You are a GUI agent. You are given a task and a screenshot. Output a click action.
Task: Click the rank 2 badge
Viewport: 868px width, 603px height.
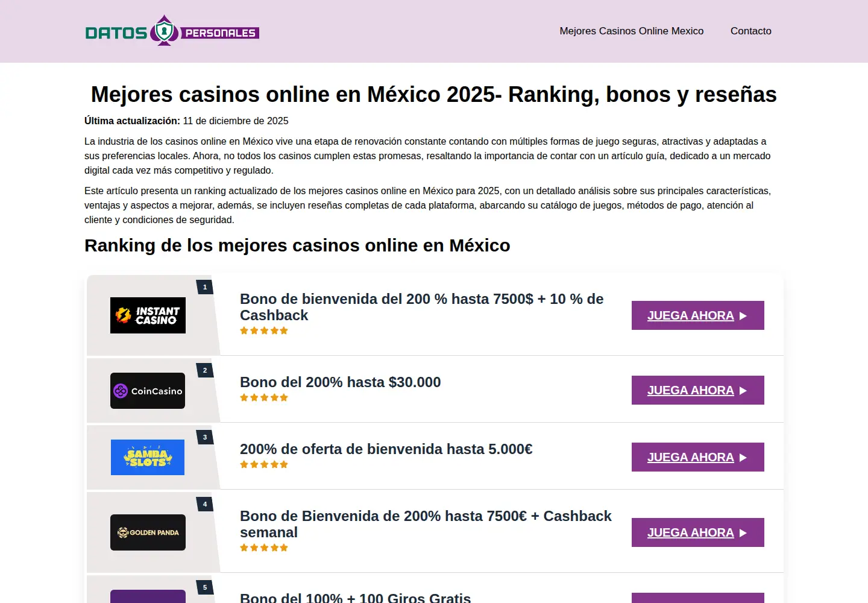coord(205,370)
